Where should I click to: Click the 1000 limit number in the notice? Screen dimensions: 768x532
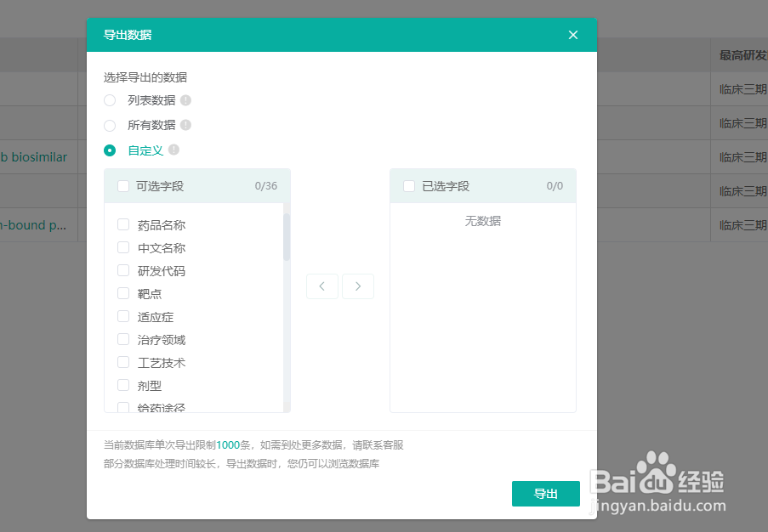[228, 444]
